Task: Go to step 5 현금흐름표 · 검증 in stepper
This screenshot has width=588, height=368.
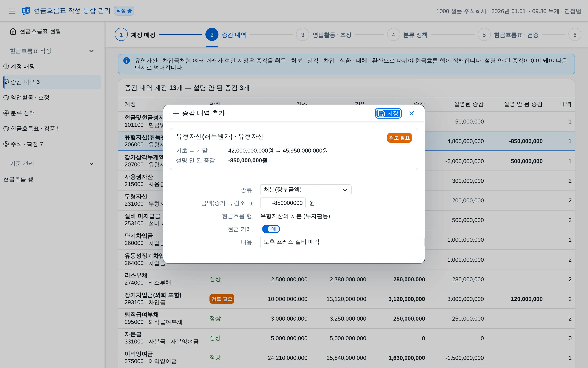Action: (x=508, y=35)
